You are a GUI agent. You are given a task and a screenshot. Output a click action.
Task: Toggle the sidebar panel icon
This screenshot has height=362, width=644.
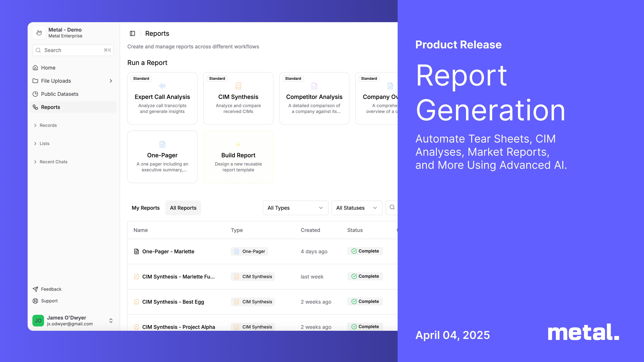pyautogui.click(x=132, y=33)
